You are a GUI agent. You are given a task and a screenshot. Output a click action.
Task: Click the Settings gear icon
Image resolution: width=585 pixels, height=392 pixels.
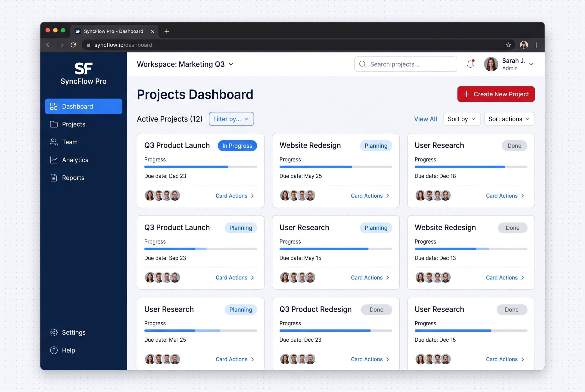point(53,332)
